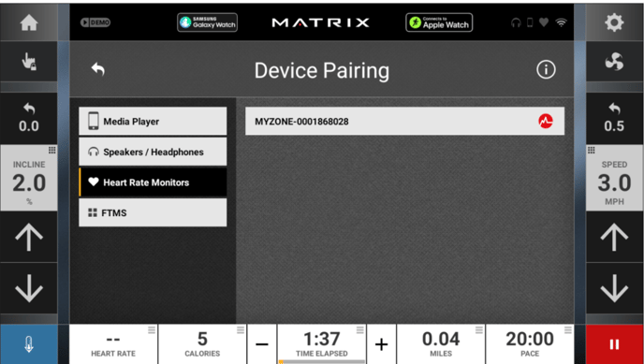This screenshot has width=644, height=364.
Task: Go to the home screen
Action: (29, 22)
